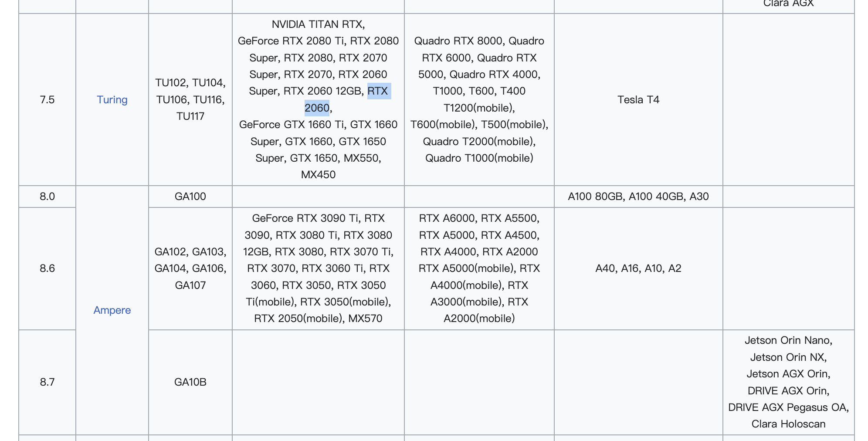The height and width of the screenshot is (441, 868).
Task: Click the T1200(mobile) text
Action: click(479, 108)
